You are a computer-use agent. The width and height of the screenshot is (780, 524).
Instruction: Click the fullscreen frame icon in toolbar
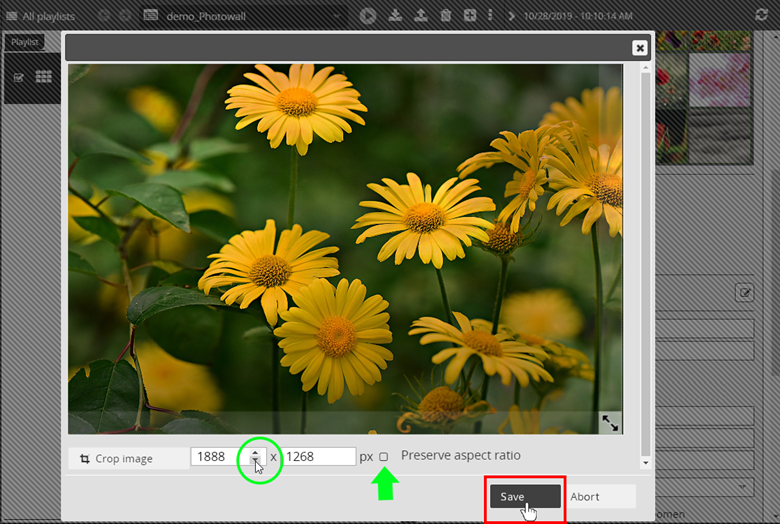coord(470,15)
